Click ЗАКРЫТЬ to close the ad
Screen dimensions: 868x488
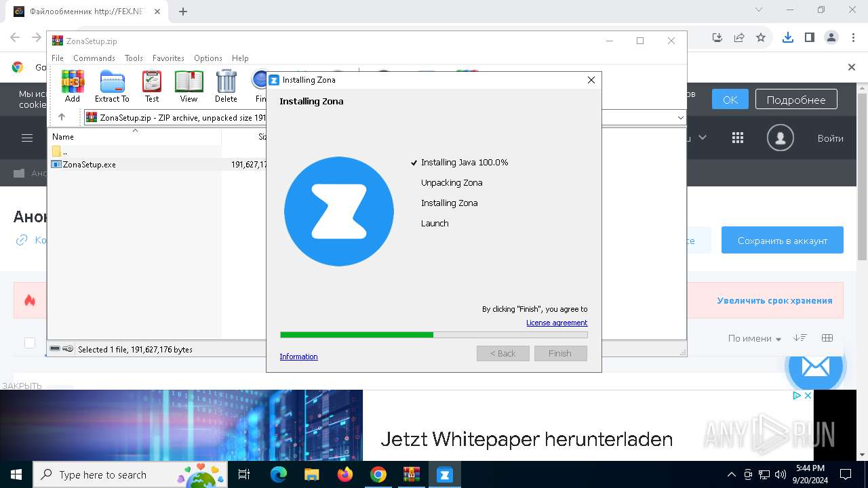[22, 386]
